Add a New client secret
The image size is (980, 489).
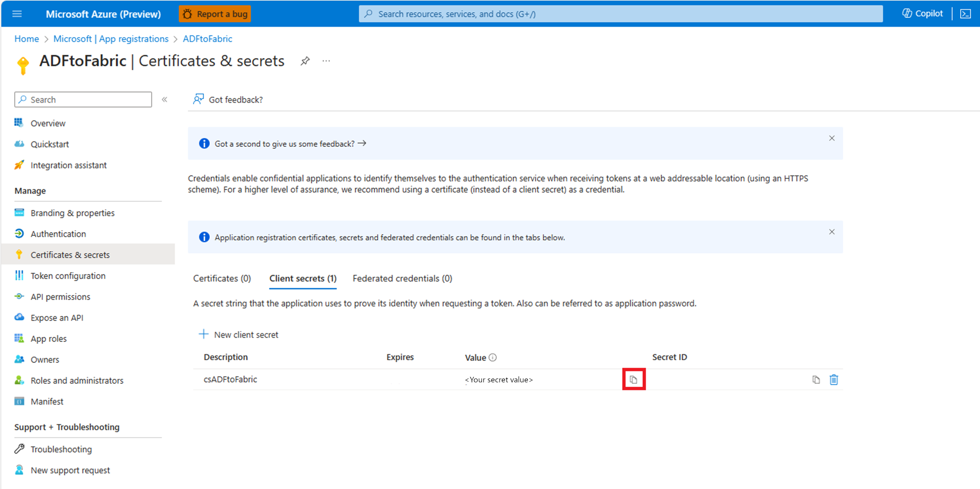pyautogui.click(x=239, y=334)
